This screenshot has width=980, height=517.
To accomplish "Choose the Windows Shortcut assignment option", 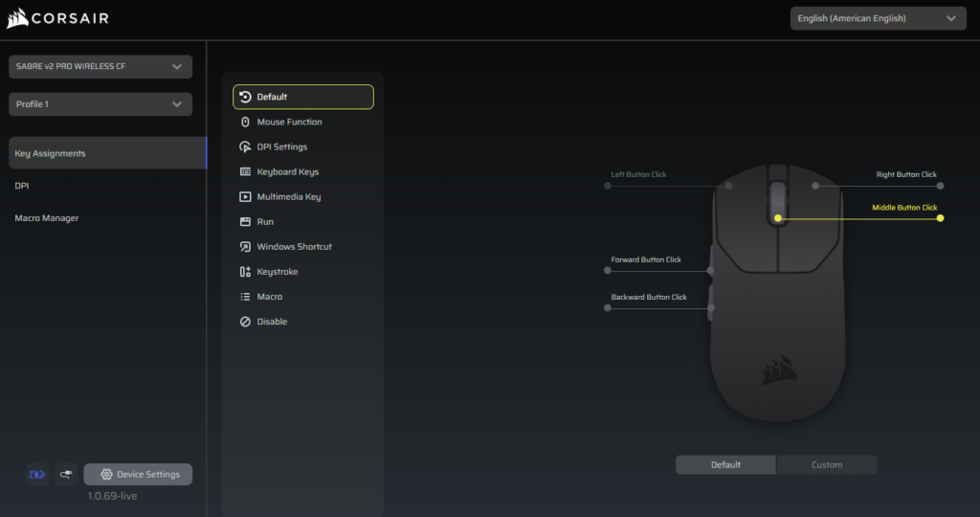I will (x=294, y=247).
